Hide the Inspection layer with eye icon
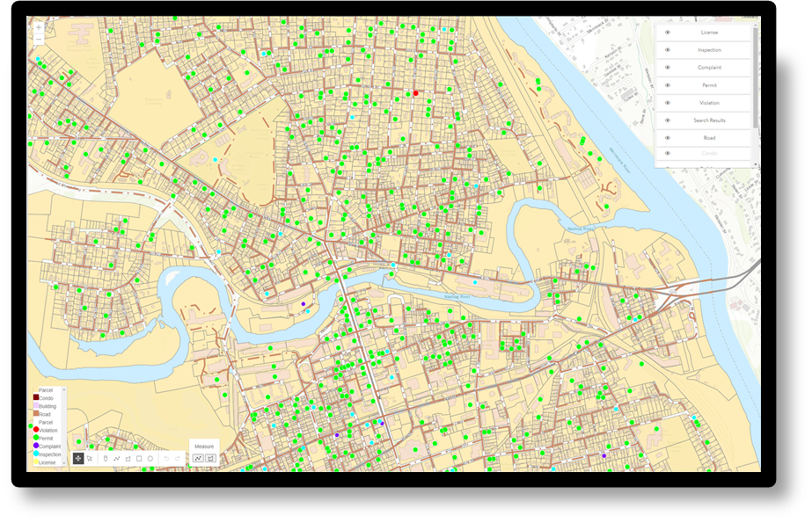Image resolution: width=812 pixels, height=523 pixels. tap(668, 49)
